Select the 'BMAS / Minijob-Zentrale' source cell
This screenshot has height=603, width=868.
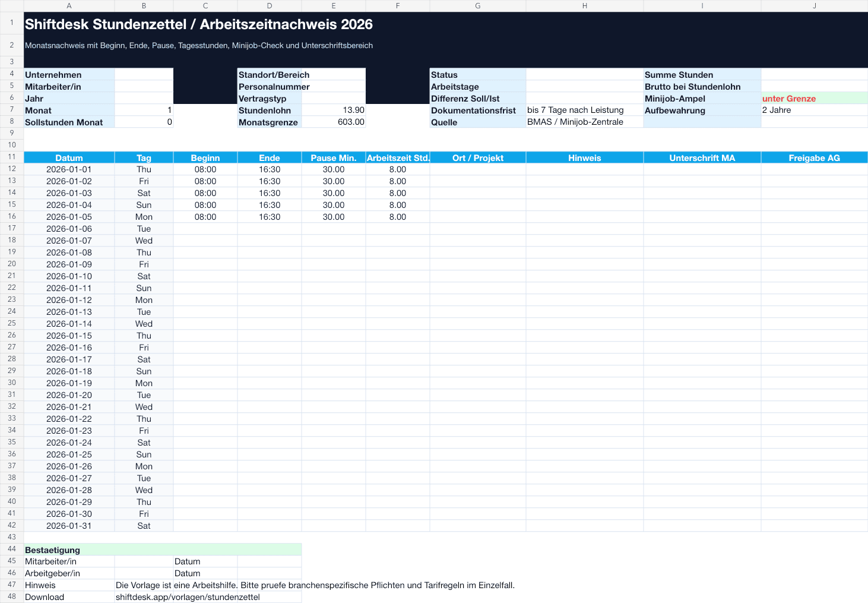[x=585, y=122]
